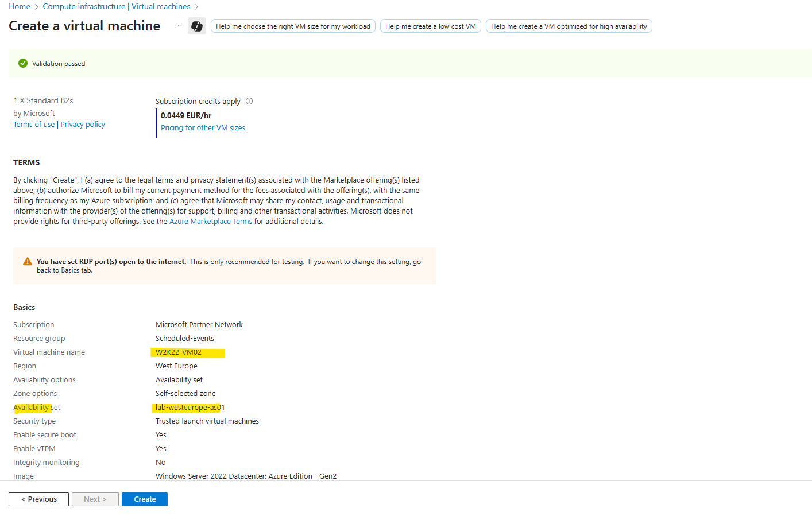Click the Previous button
Viewport: 812px width, 516px height.
pos(39,499)
